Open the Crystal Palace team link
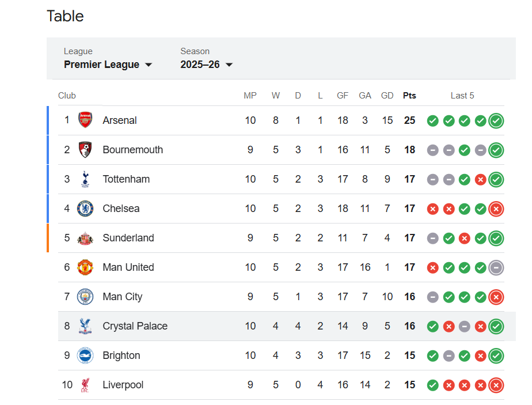 point(135,326)
